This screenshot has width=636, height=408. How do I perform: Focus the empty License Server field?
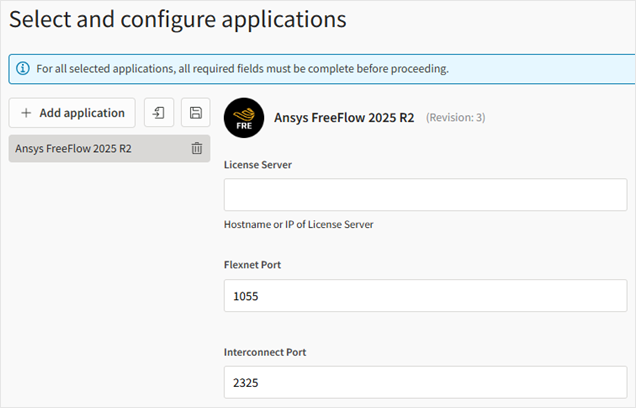pos(425,195)
